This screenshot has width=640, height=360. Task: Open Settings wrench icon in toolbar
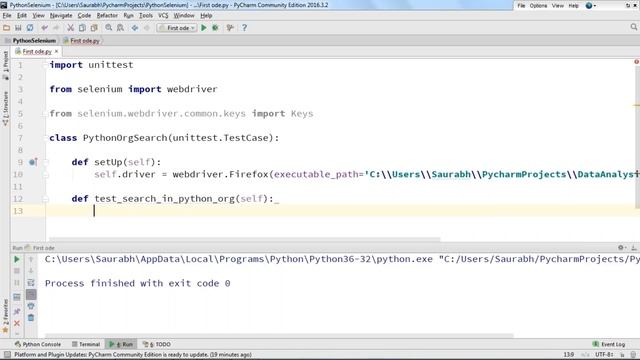click(x=230, y=28)
